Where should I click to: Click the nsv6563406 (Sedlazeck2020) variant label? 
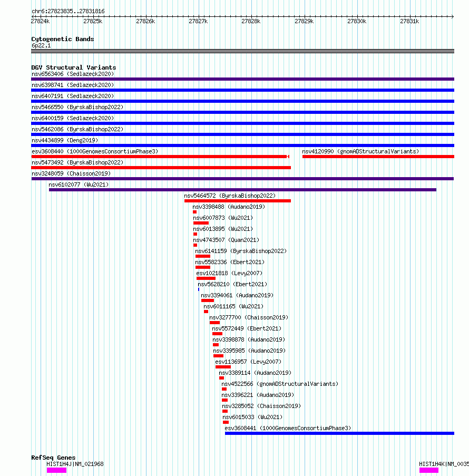(x=73, y=74)
